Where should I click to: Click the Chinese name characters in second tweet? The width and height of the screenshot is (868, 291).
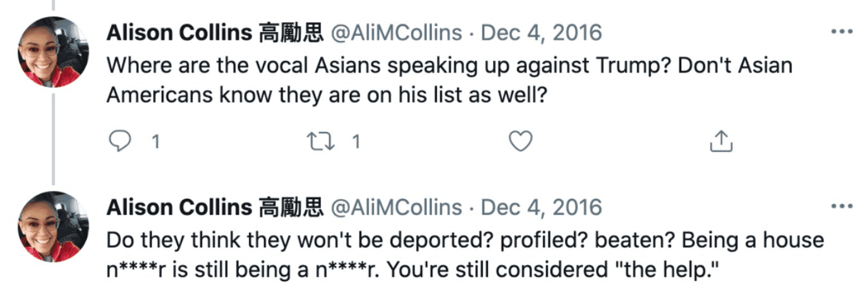291,207
